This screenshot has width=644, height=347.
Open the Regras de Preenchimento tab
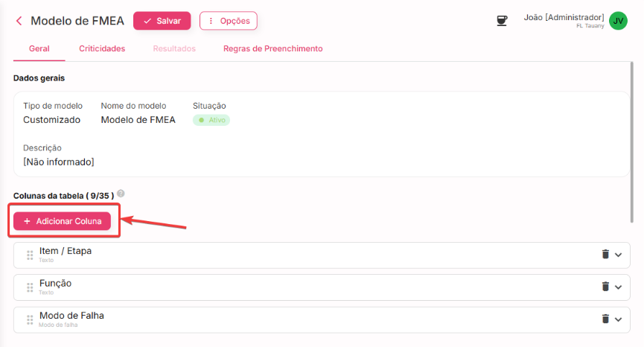click(272, 48)
